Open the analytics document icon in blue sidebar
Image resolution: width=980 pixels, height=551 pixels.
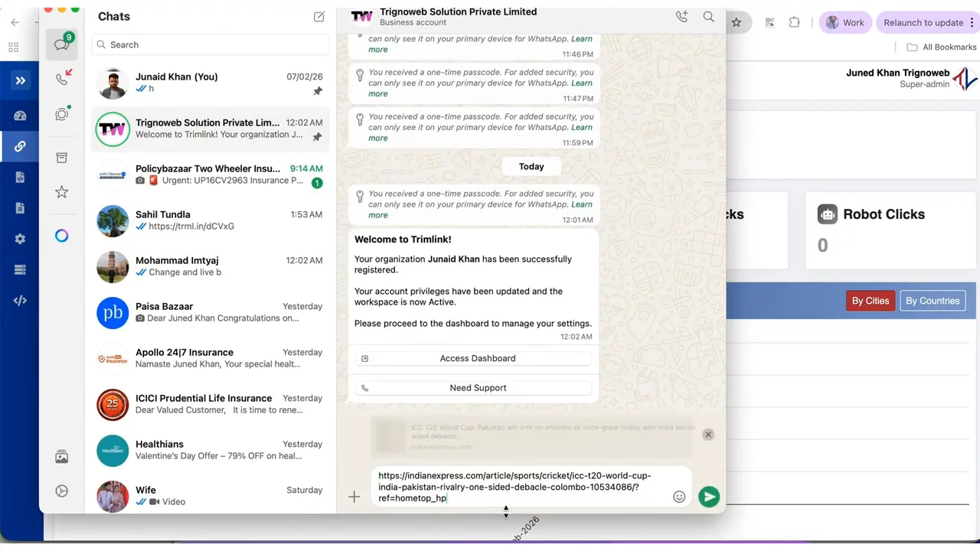click(21, 178)
